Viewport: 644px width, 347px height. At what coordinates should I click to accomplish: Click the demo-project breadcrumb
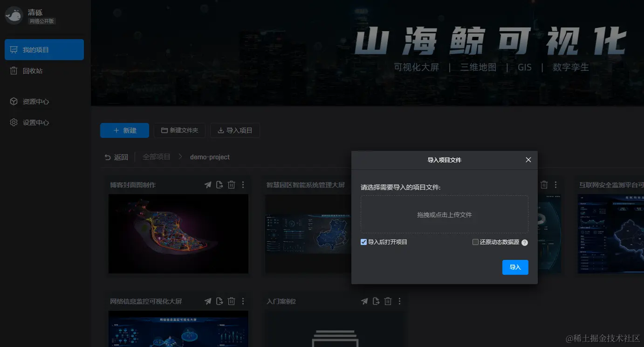[x=210, y=157]
